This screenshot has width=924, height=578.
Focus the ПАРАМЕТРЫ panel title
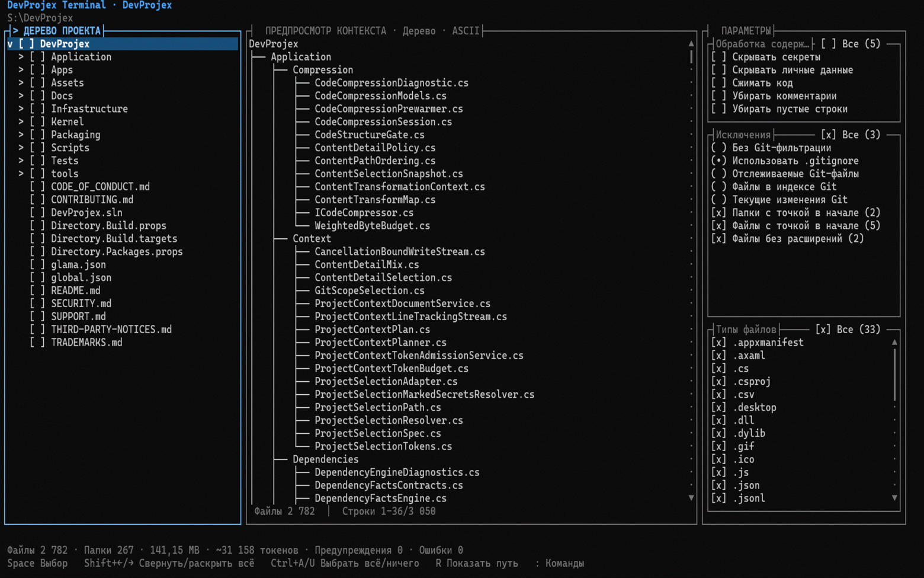746,31
